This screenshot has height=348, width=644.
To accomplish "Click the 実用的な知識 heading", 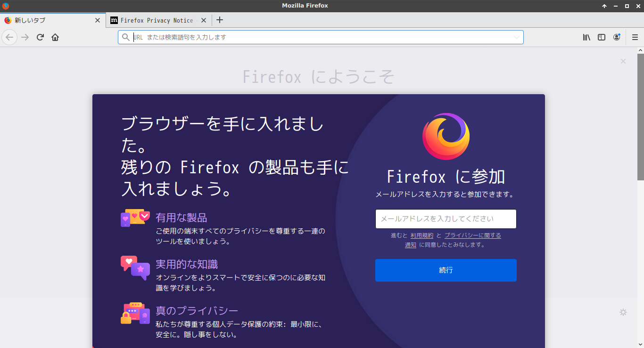I will 187,264.
